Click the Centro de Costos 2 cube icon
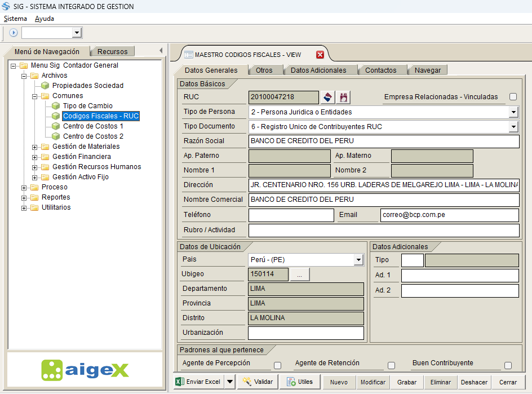The width and height of the screenshot is (532, 394). pyautogui.click(x=56, y=136)
